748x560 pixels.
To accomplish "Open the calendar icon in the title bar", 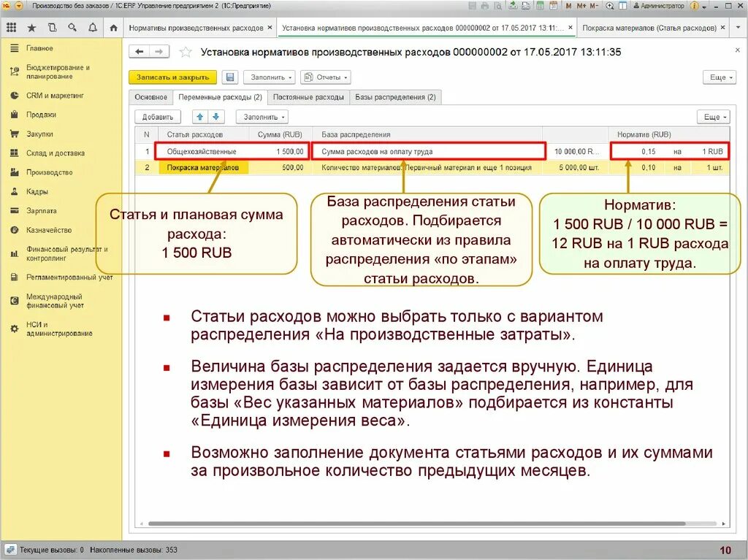I will click(554, 6).
